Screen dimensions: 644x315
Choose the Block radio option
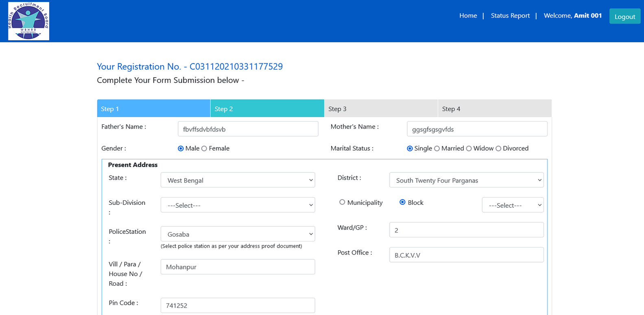[x=402, y=202]
